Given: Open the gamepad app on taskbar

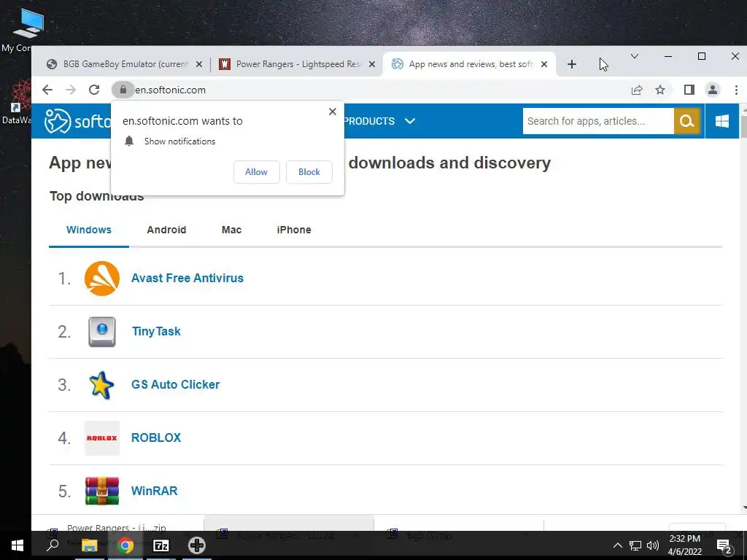Looking at the screenshot, I should pos(197,545).
